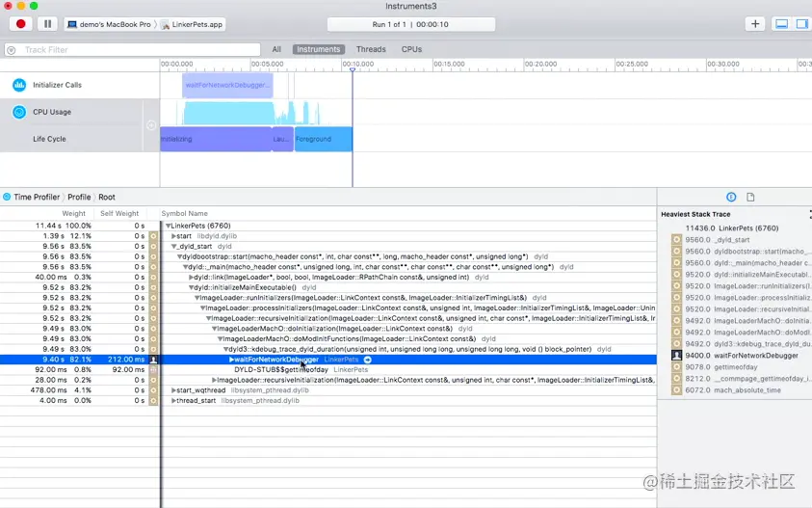The image size is (812, 508).
Task: Open the track filter options icon
Action: (11, 50)
